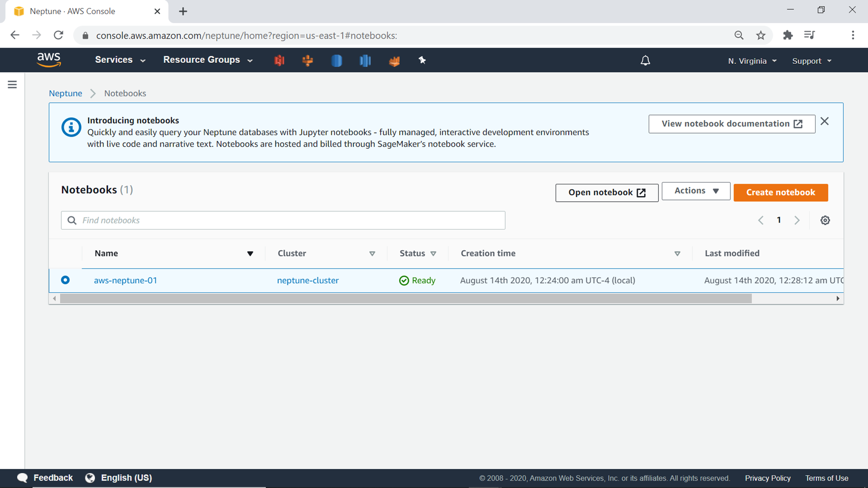This screenshot has width=868, height=488.
Task: Go to next page of notebooks
Action: (x=797, y=220)
